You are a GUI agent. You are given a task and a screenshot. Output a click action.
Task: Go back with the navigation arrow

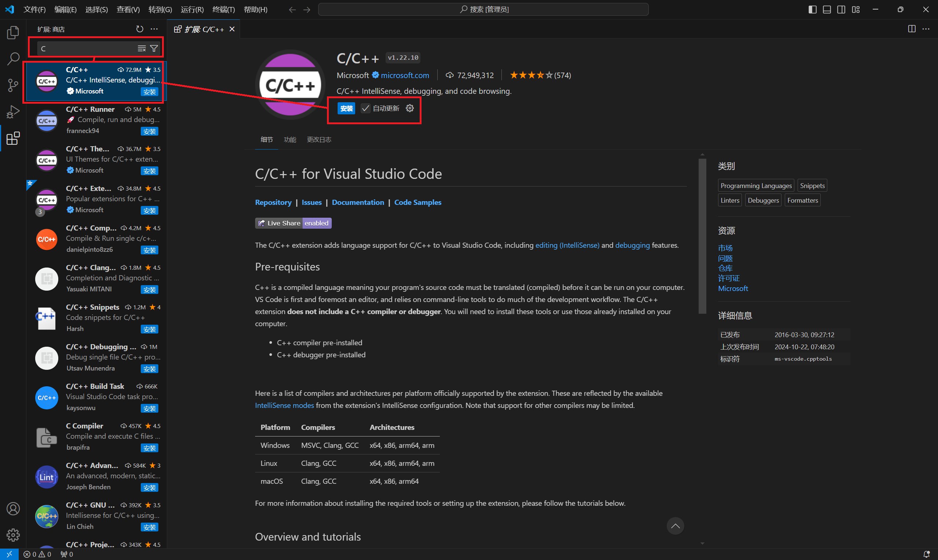[x=292, y=10]
